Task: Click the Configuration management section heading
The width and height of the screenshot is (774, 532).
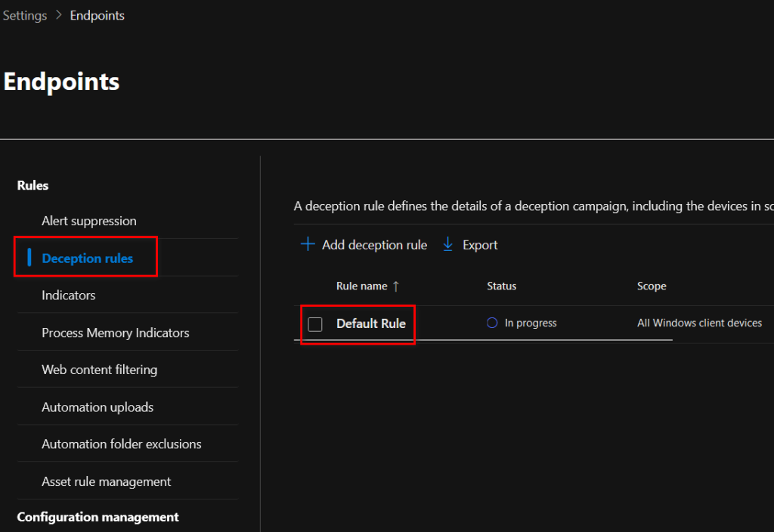Action: [98, 517]
